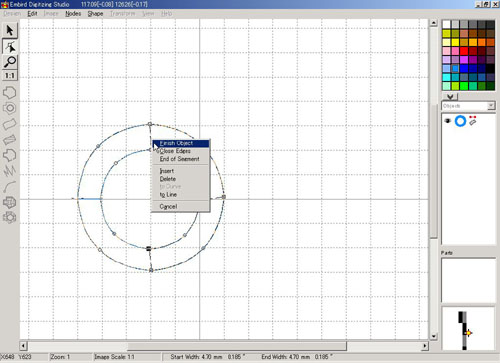Click the gear-shaped tool at bottom of toolbar
500x363 pixels.
coord(10,217)
